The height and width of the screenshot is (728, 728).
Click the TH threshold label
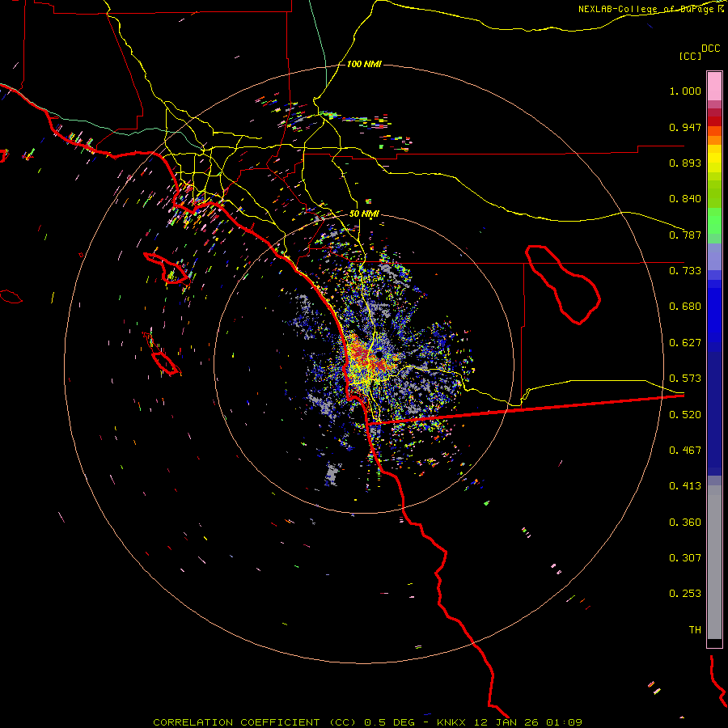point(695,630)
